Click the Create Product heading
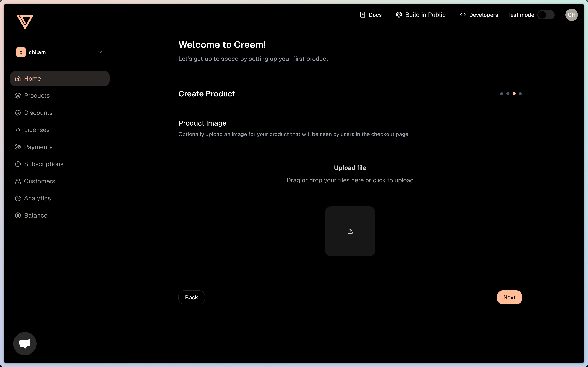This screenshot has width=588, height=367. (x=207, y=94)
